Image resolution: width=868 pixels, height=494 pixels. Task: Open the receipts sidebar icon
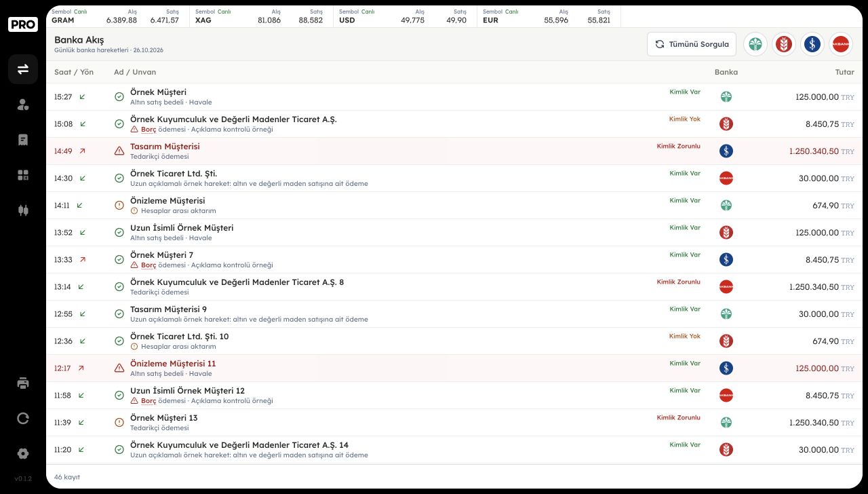(x=23, y=140)
